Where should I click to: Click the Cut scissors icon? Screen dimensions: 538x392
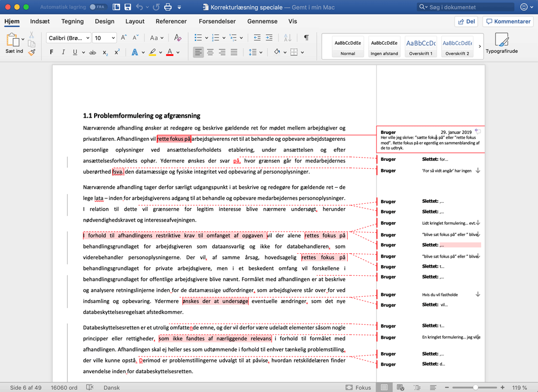[x=32, y=35]
